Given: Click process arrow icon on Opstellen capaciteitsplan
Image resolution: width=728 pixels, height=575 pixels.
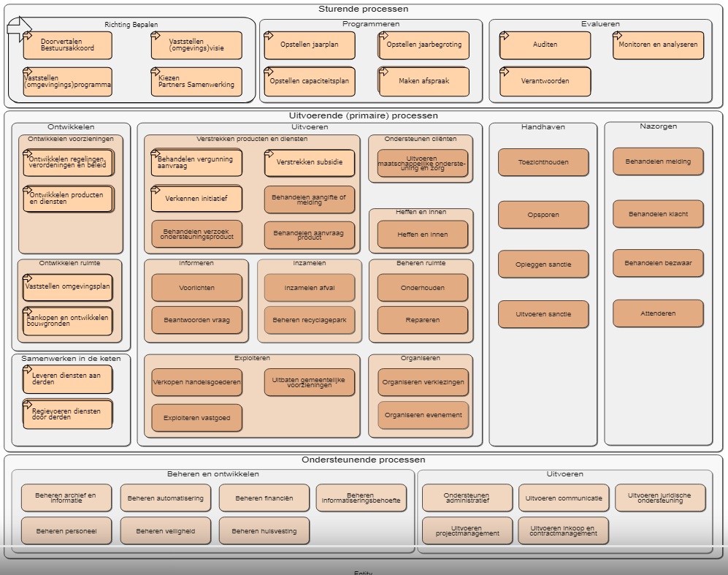Looking at the screenshot, I should (x=269, y=72).
